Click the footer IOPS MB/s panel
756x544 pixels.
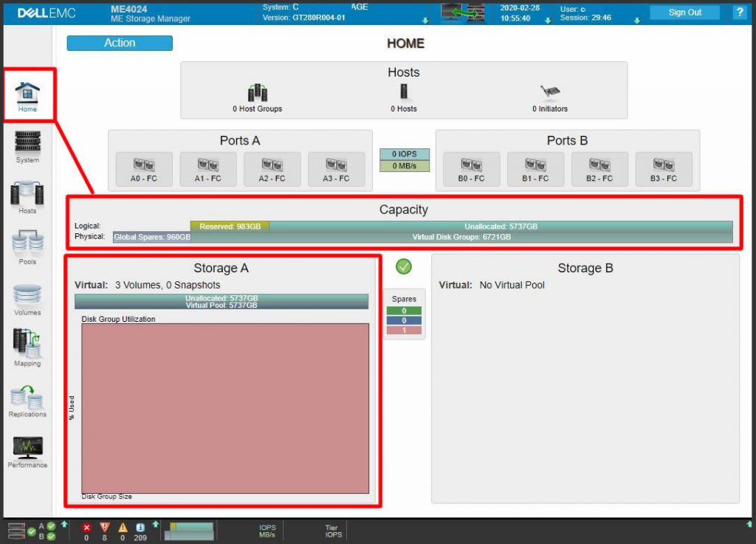pos(267,531)
